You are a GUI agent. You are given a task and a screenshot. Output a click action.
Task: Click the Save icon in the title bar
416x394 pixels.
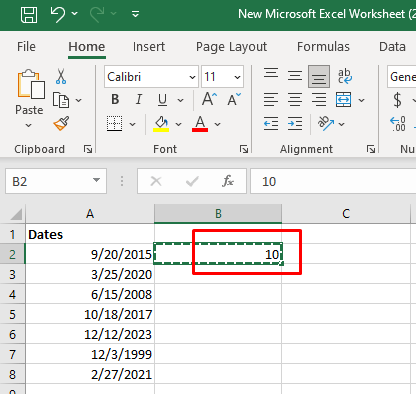tap(29, 15)
